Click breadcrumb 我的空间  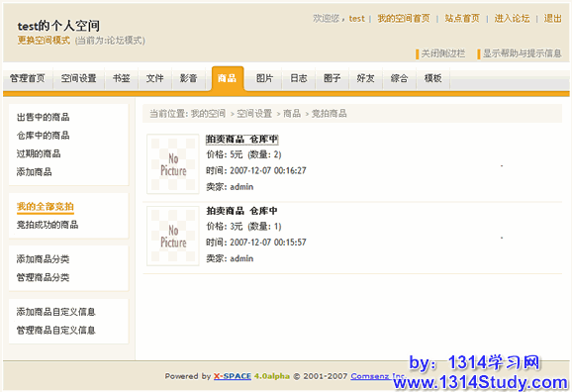pos(208,114)
